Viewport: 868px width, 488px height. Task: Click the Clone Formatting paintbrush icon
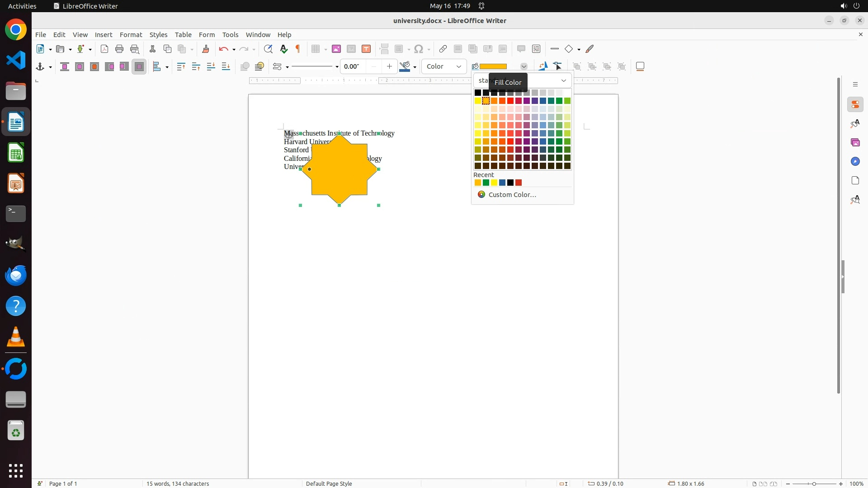tap(206, 49)
